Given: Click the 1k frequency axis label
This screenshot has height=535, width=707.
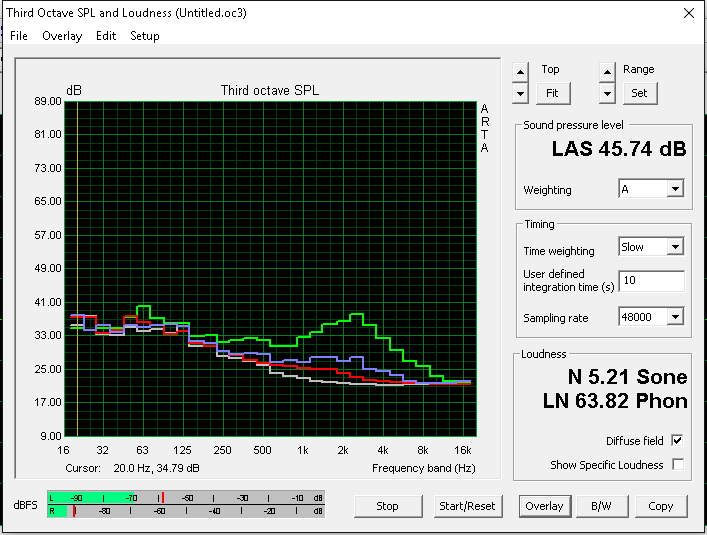Looking at the screenshot, I should [303, 450].
